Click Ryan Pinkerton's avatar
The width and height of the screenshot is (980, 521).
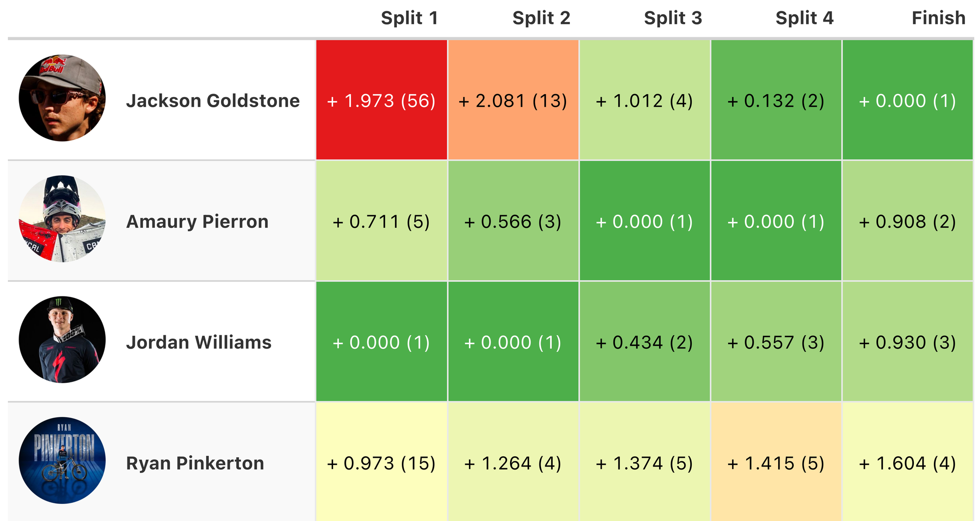click(62, 460)
